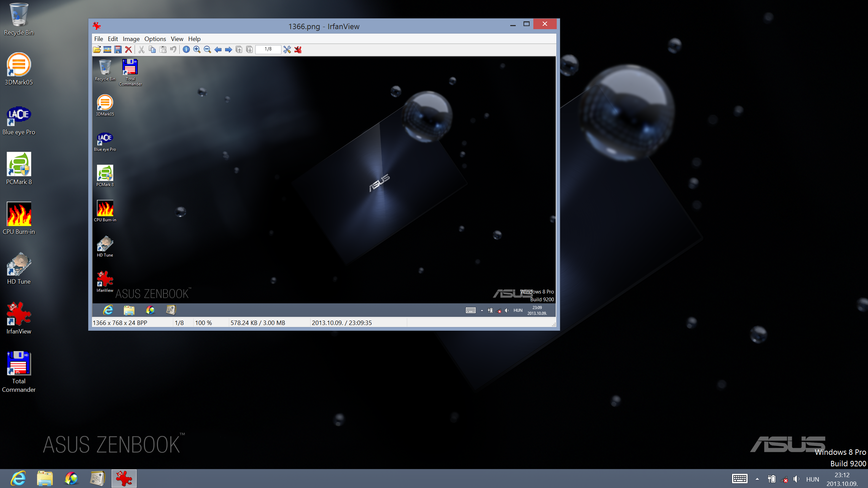Click the 2013.10.09. / 23:09:35 status entry
Image resolution: width=868 pixels, height=488 pixels.
coord(342,323)
